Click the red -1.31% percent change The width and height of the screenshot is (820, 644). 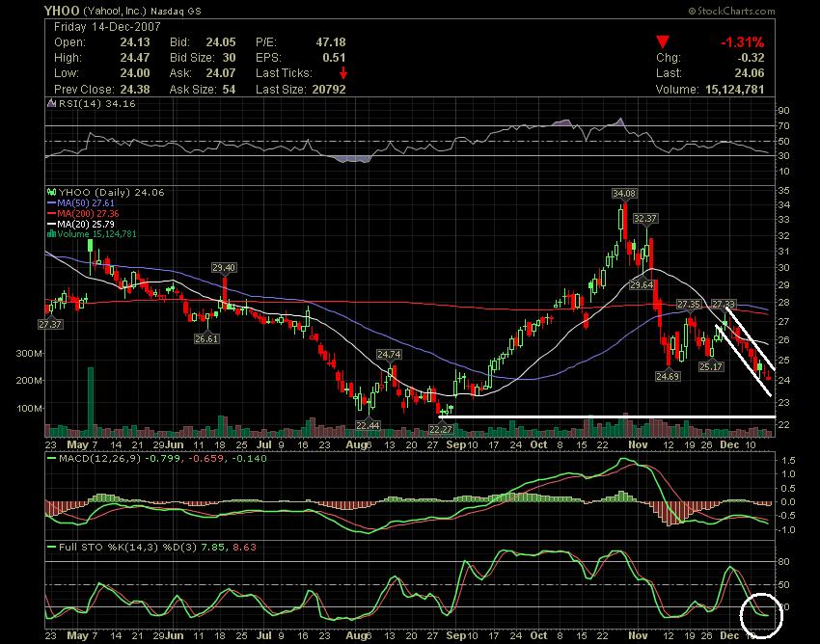743,42
